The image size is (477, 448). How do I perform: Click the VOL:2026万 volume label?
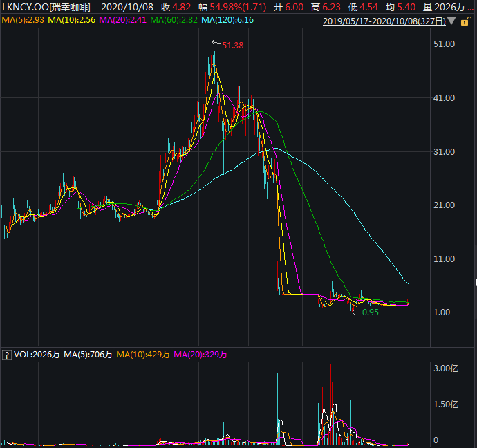(37, 355)
